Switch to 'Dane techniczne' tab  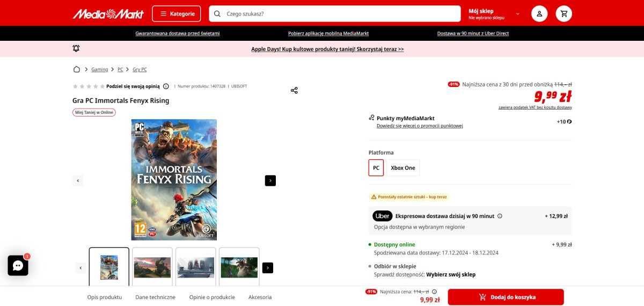pos(156,297)
